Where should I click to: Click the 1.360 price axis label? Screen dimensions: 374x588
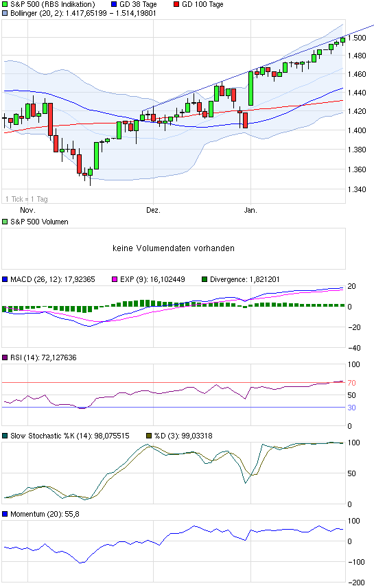click(x=357, y=169)
